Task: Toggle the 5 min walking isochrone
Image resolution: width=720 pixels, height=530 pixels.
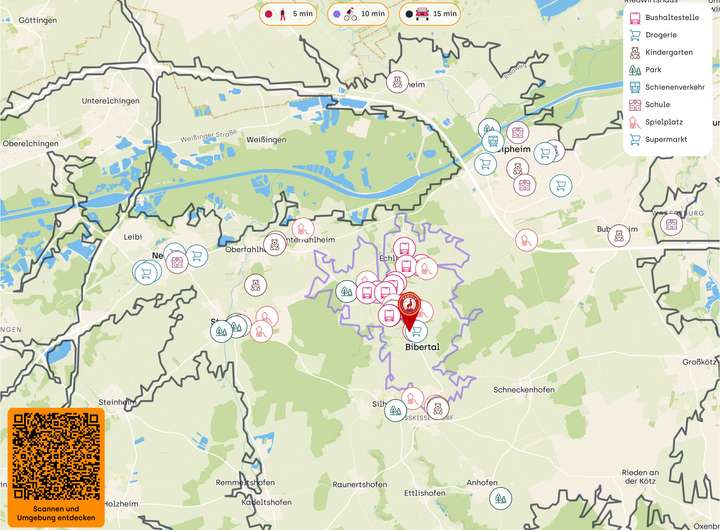Action: coord(288,14)
